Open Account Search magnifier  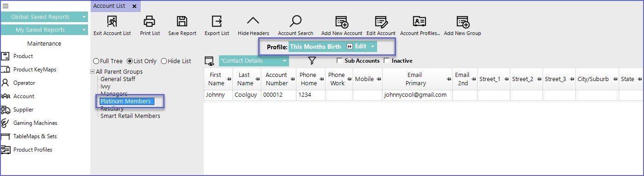click(x=295, y=21)
